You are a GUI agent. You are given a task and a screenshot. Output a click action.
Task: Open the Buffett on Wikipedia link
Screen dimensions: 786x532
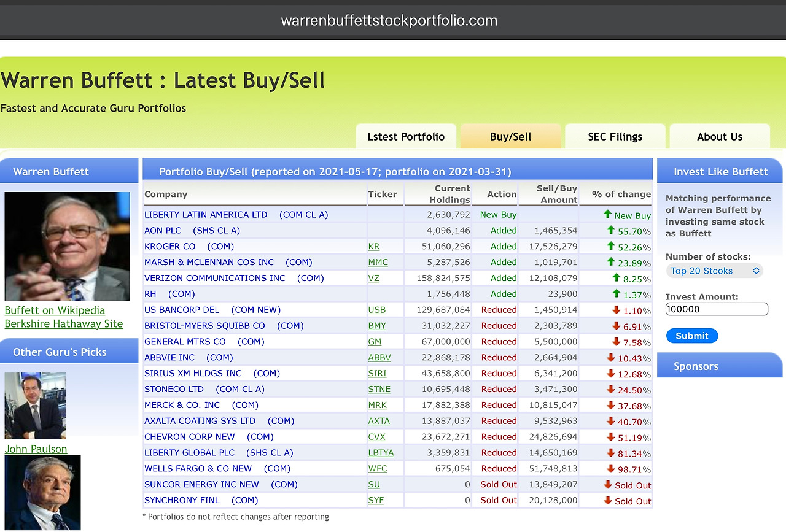coord(55,310)
